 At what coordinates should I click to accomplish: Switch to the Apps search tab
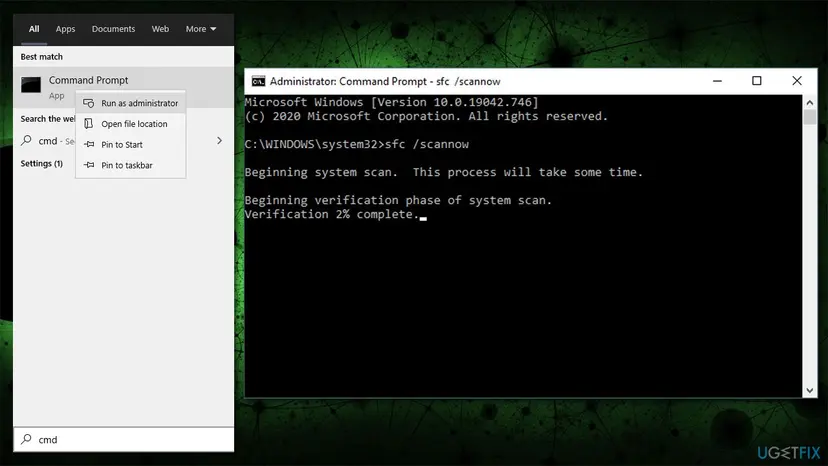(65, 29)
